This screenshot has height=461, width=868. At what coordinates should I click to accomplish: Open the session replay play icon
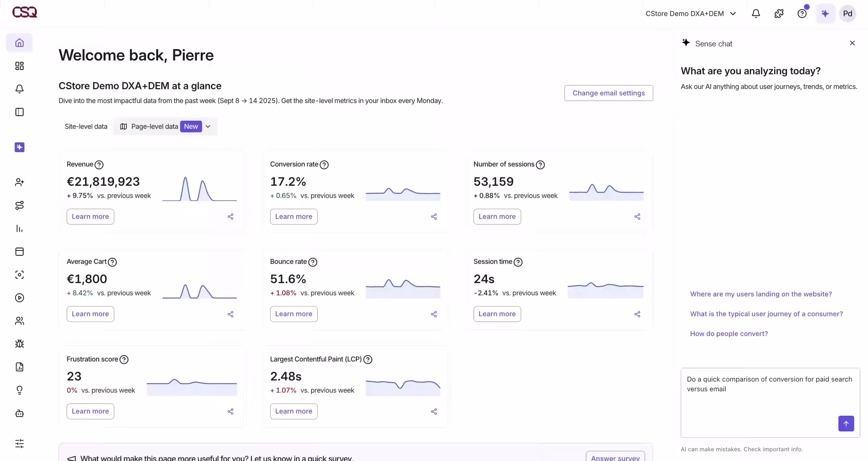tap(19, 298)
